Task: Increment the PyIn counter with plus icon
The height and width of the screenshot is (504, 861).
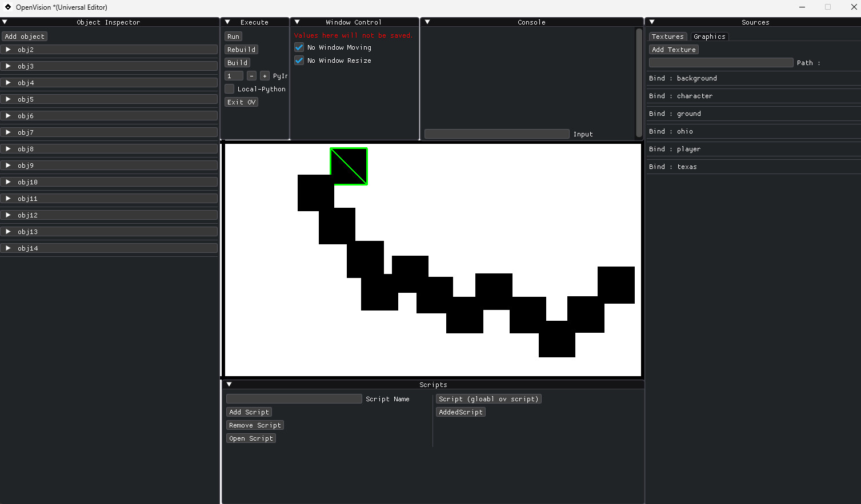Action: coord(265,75)
